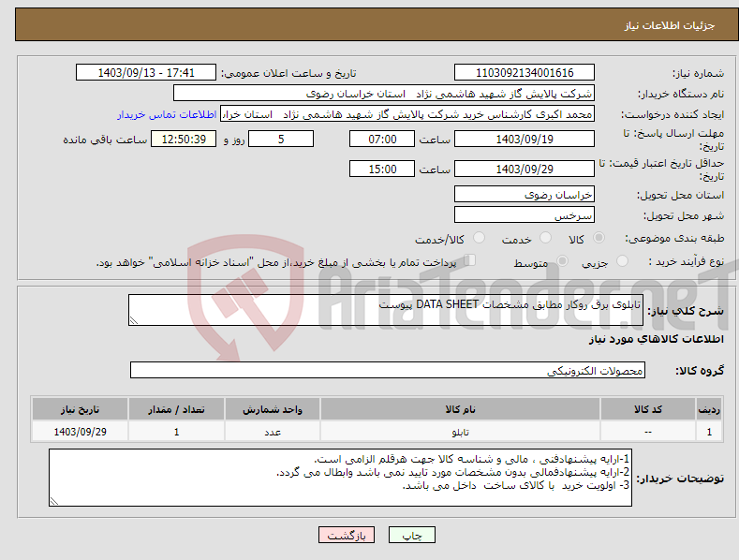Click the اطلاعات کالاهای مورد نیاز heading
The width and height of the screenshot is (739, 560).
[x=656, y=339]
